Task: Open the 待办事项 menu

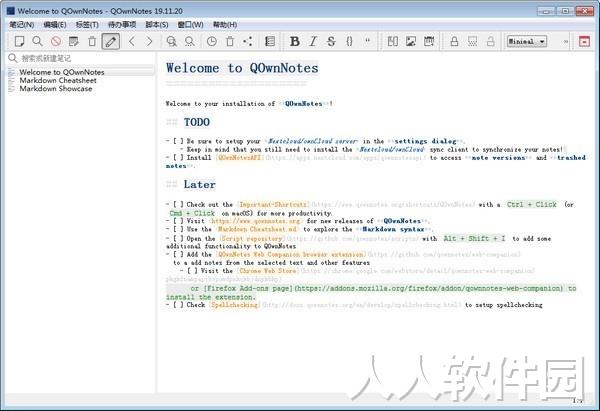Action: click(x=122, y=24)
